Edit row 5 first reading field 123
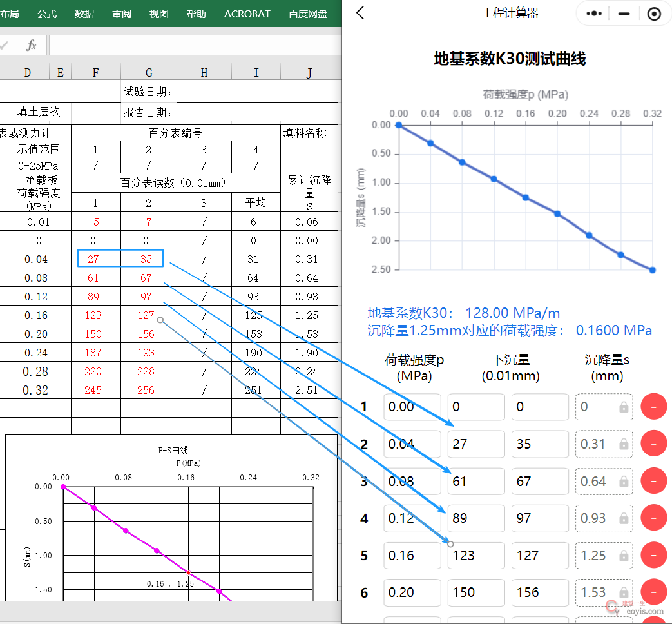 click(475, 556)
